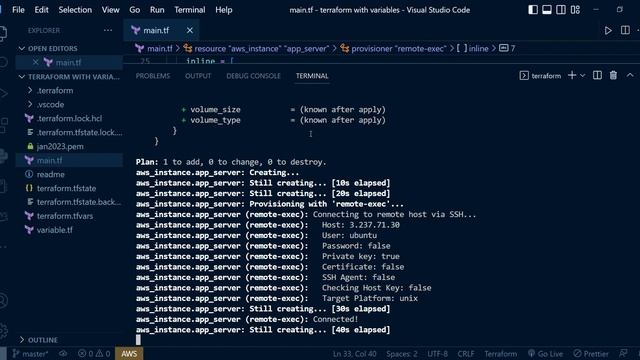This screenshot has width=640, height=360.
Task: Start Go Live server
Action: pos(545,354)
